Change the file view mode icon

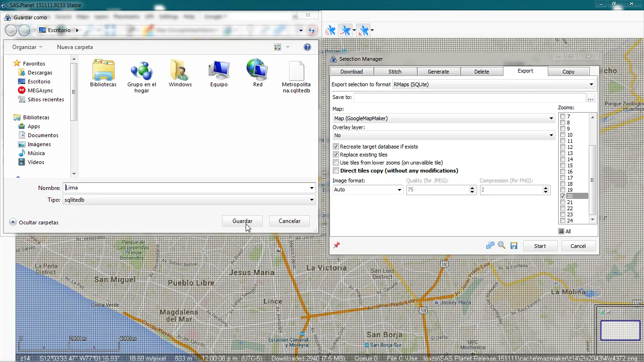(277, 47)
